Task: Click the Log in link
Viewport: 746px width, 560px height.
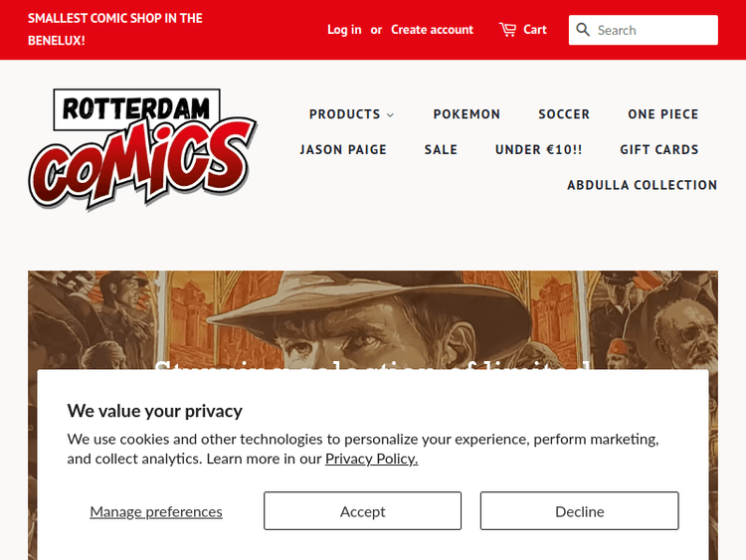Action: (x=344, y=30)
